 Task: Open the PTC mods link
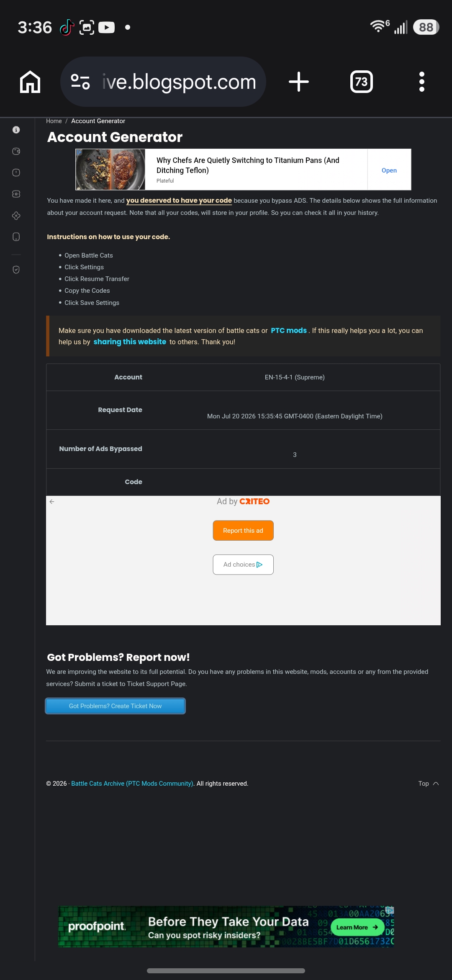click(289, 330)
